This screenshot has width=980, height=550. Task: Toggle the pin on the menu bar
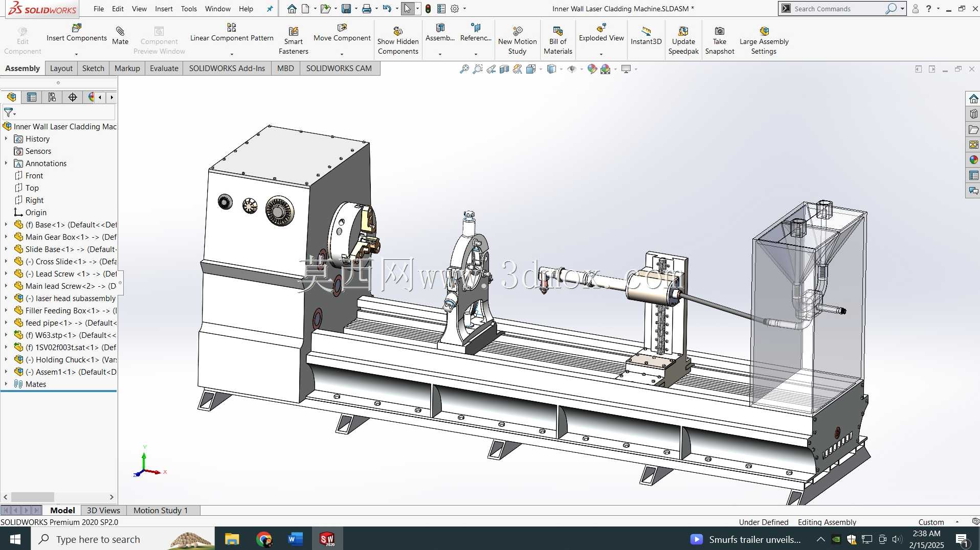click(270, 9)
